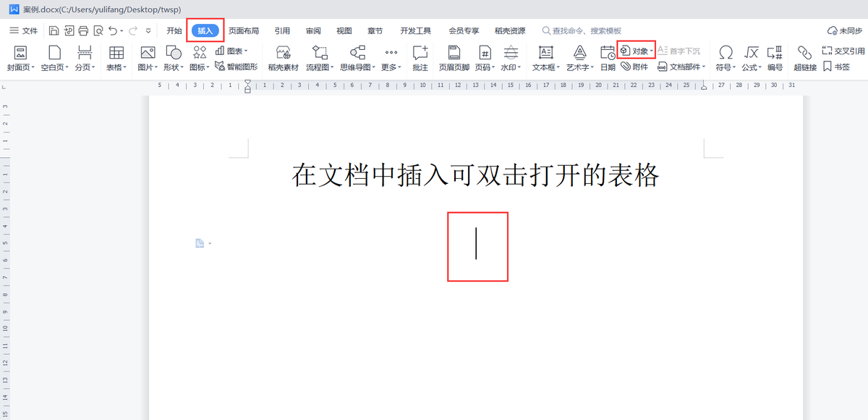The image size is (868, 420).
Task: Open the 文件 menu
Action: click(23, 30)
